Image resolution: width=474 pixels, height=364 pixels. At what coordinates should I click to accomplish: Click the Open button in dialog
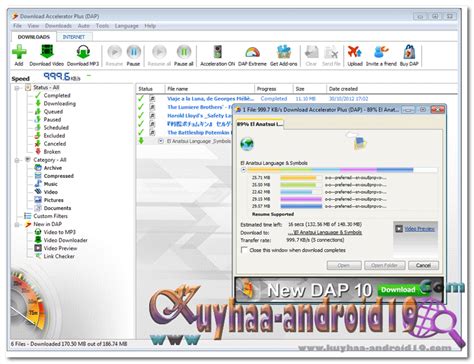(344, 265)
